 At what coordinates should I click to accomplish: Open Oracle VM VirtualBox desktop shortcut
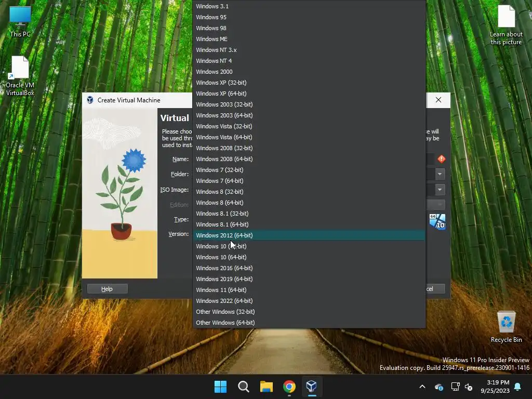tap(20, 76)
